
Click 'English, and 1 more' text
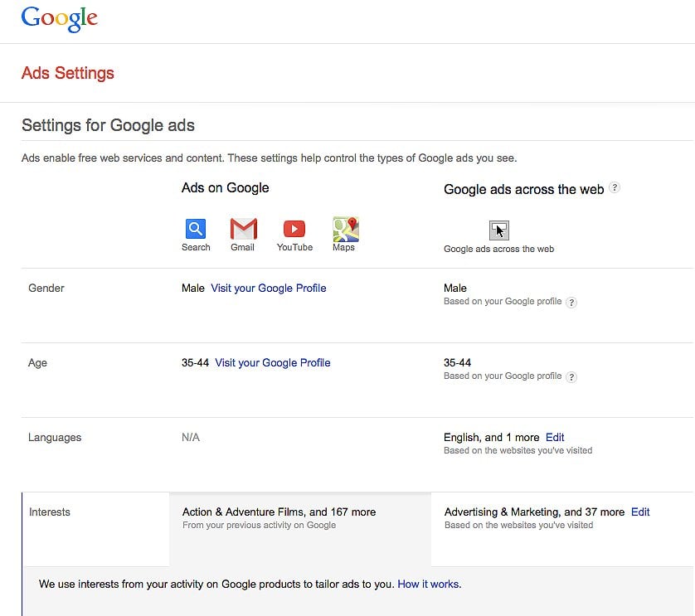(x=491, y=438)
